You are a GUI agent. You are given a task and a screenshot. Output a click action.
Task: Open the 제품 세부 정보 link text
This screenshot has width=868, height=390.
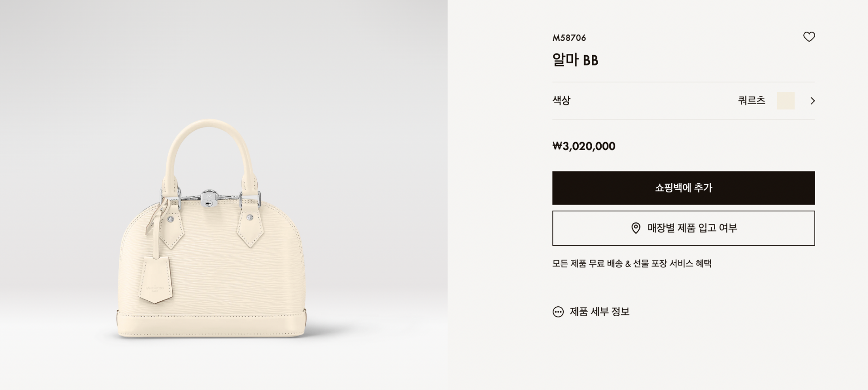(x=599, y=312)
